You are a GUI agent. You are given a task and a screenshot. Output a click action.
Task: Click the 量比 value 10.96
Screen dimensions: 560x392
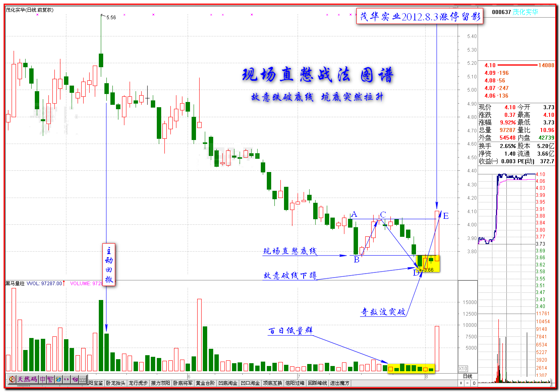click(547, 130)
